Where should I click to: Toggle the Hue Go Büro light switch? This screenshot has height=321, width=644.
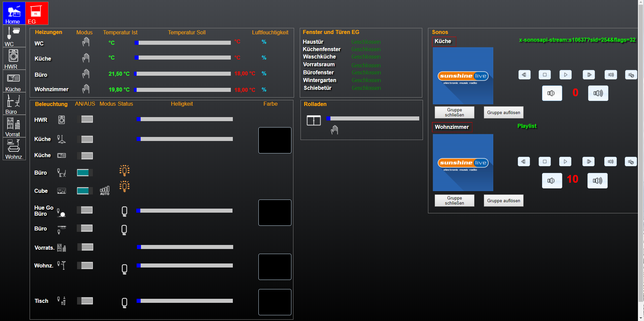pyautogui.click(x=85, y=210)
